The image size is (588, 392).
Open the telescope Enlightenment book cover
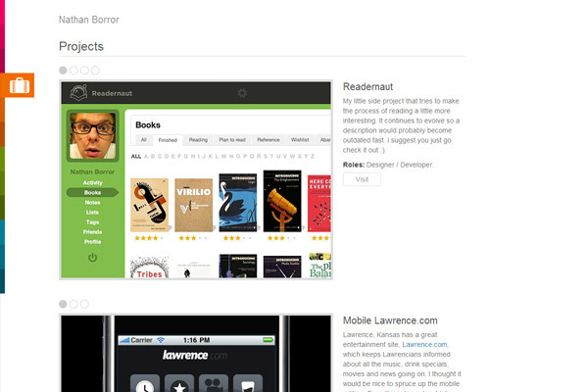point(282,201)
